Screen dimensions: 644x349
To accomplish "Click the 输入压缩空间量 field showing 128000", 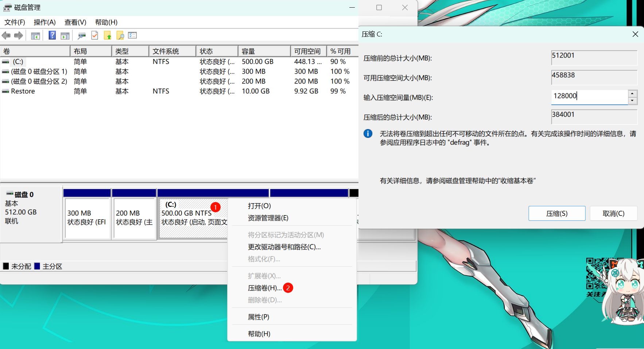I will [589, 97].
